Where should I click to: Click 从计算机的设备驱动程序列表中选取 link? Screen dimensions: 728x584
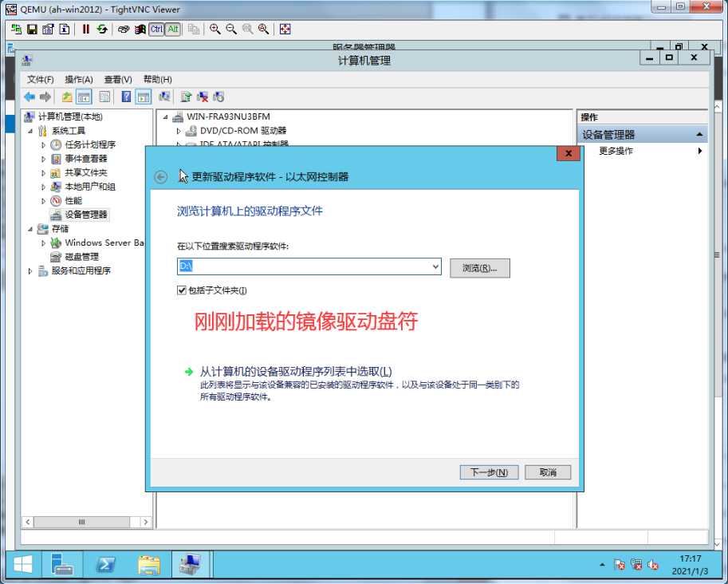[x=296, y=371]
